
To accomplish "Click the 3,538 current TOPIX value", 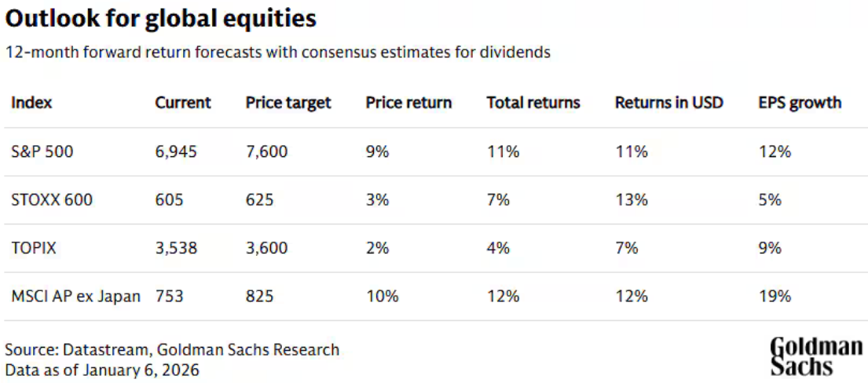I will click(x=176, y=248).
